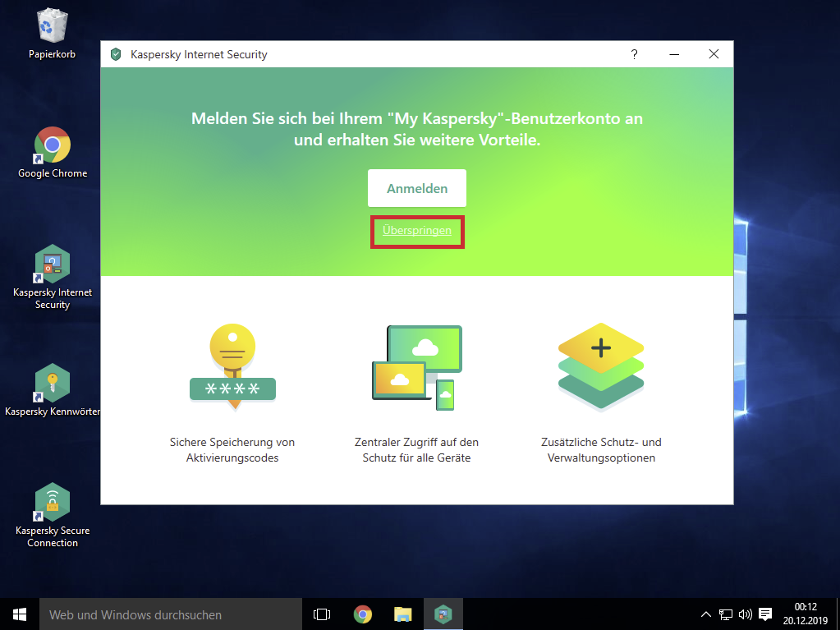Minimize the Kaspersky Internet Security window

coord(674,54)
